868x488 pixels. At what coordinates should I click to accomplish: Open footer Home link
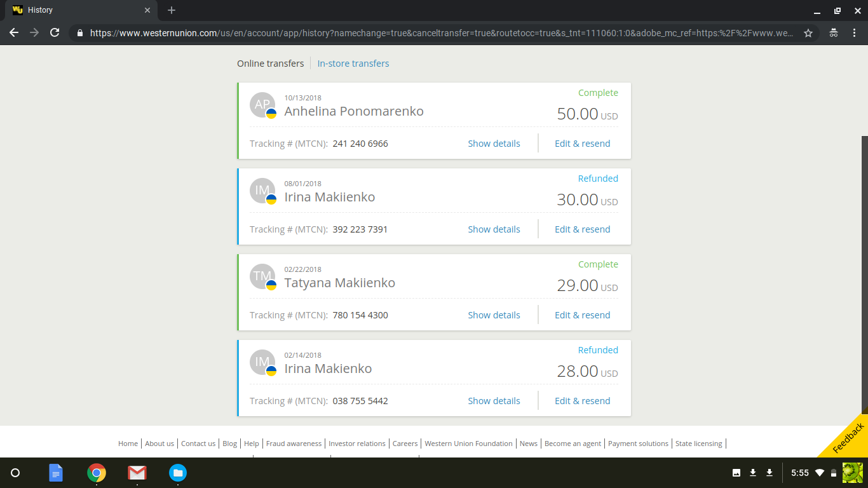[x=128, y=444]
